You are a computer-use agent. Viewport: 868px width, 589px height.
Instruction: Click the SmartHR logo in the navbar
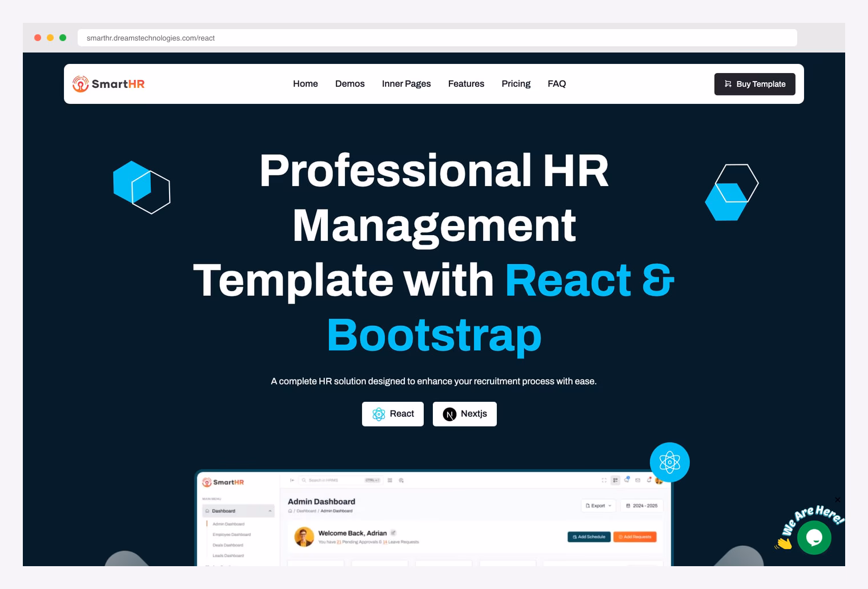pos(108,84)
